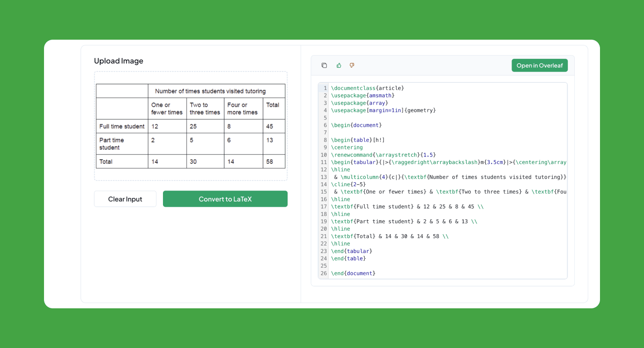Give thumbs down on the output

coord(352,65)
